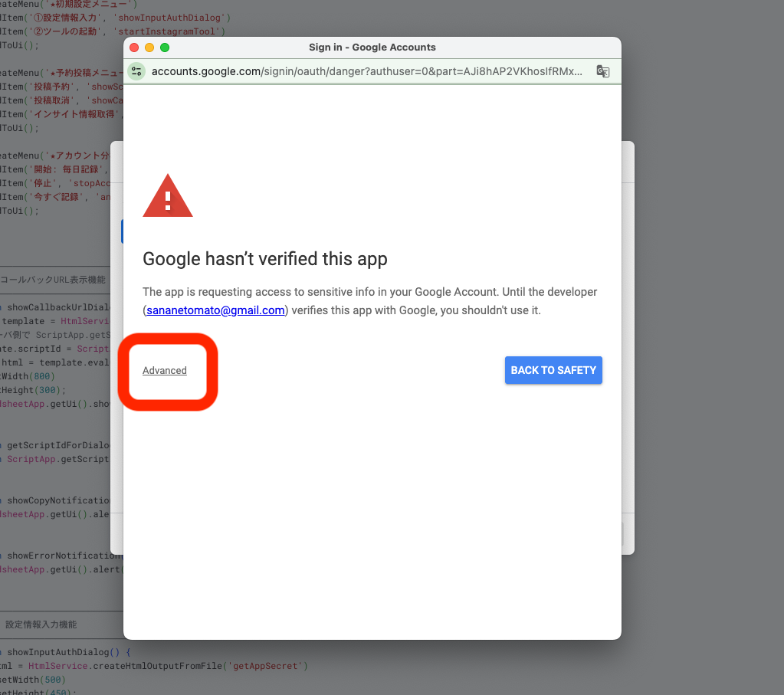Click the 'The app is requesting access' paragraph
784x695 pixels.
[369, 301]
